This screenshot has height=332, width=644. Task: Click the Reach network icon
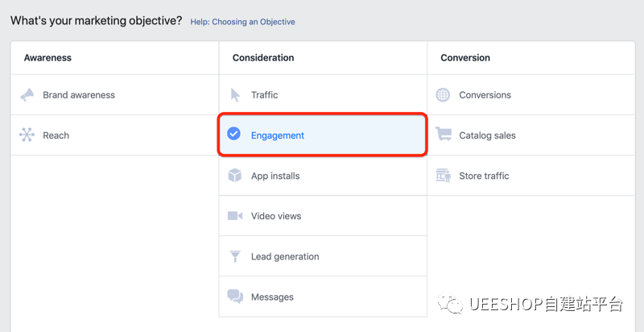tap(27, 135)
